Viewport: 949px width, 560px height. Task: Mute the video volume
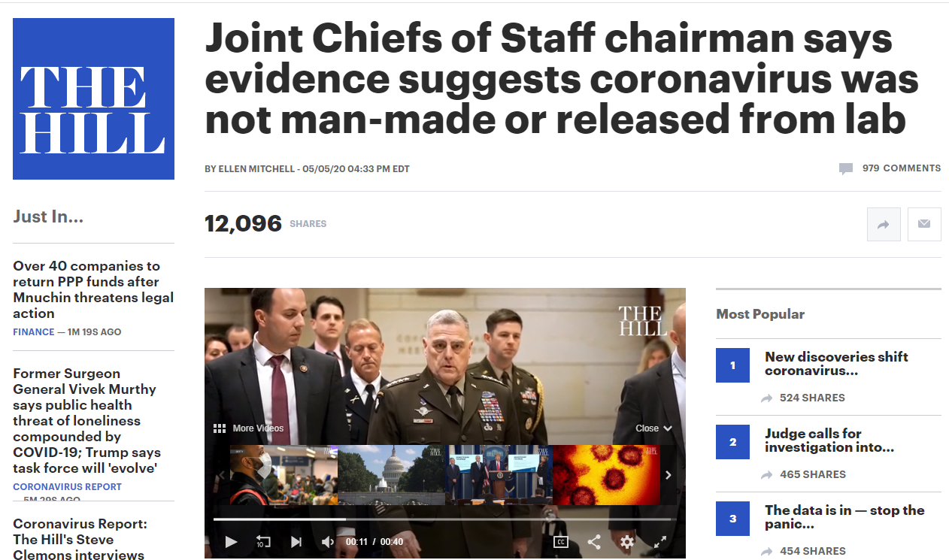tap(328, 542)
